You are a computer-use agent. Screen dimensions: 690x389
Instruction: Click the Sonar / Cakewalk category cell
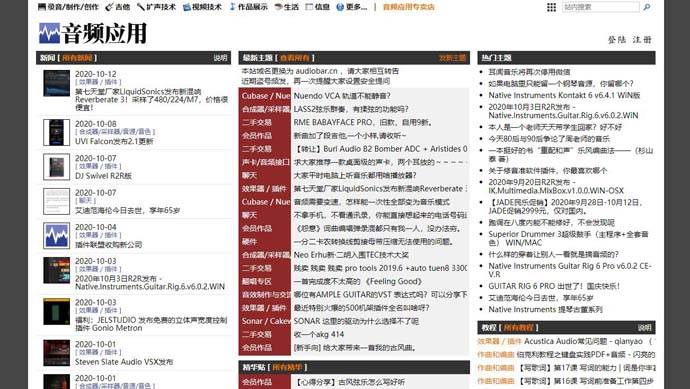pos(265,321)
